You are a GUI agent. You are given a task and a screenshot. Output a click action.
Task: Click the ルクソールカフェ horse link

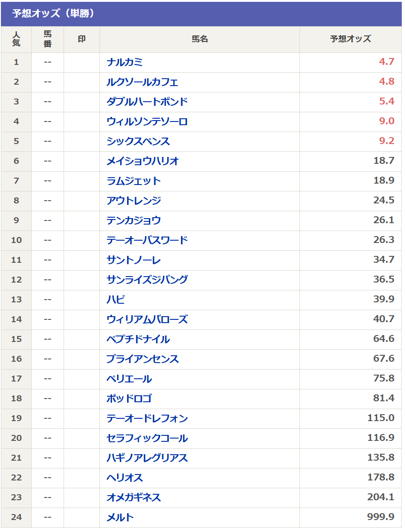point(142,82)
